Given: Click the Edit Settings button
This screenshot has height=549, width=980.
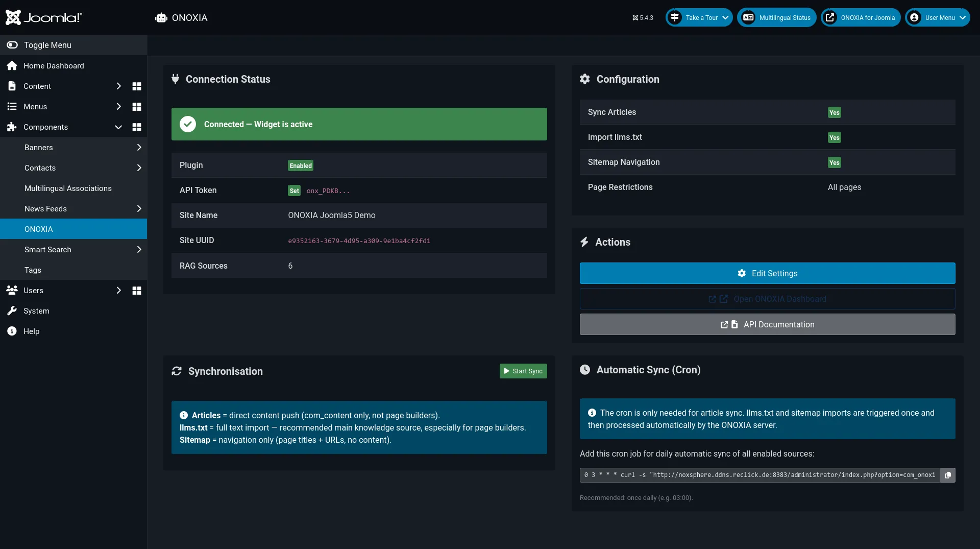Looking at the screenshot, I should click(767, 273).
